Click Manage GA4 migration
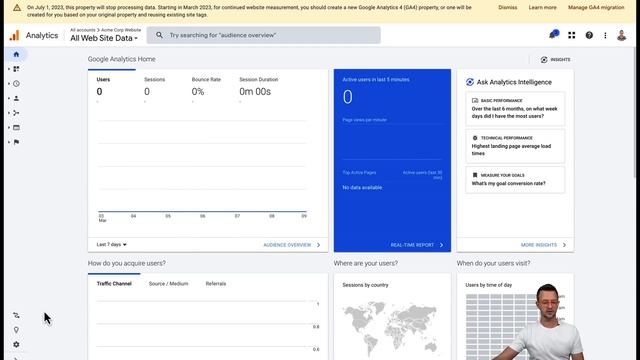The width and height of the screenshot is (640, 360). click(596, 7)
